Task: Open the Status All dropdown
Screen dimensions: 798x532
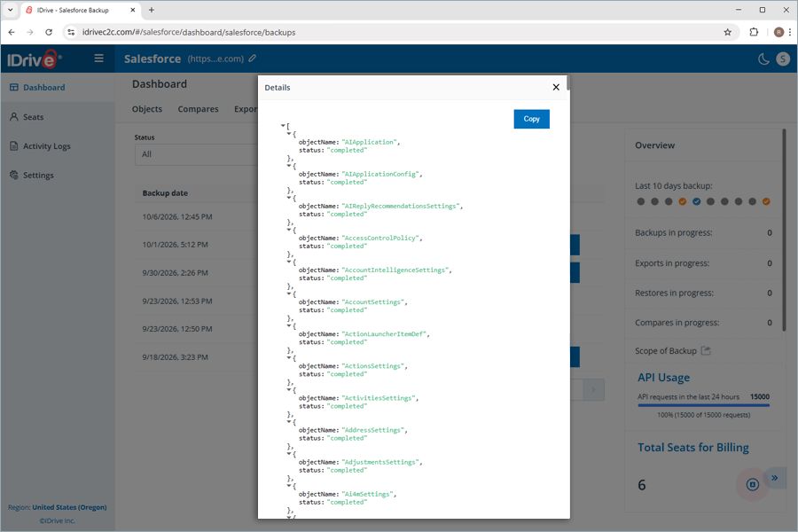Action: [197, 154]
